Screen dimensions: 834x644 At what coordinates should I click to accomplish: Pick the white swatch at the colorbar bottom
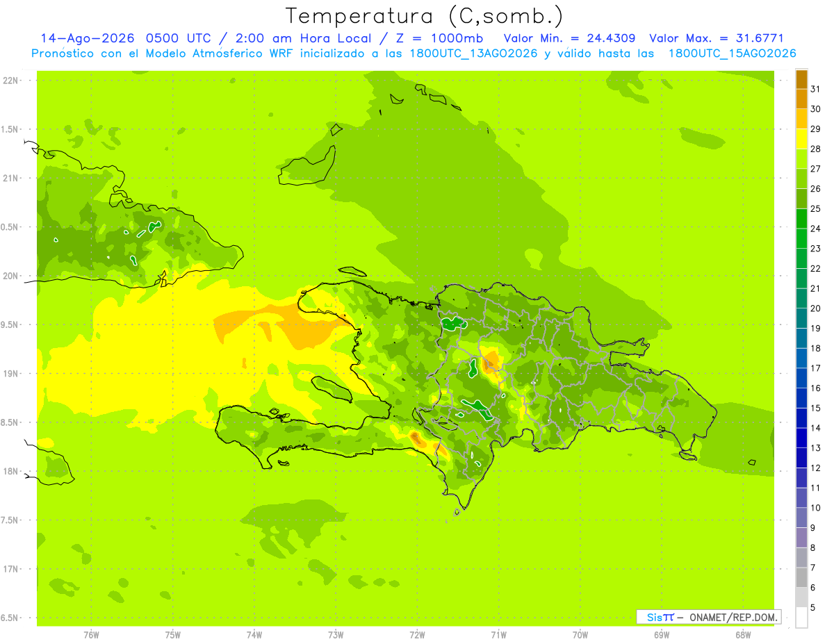[x=801, y=617]
